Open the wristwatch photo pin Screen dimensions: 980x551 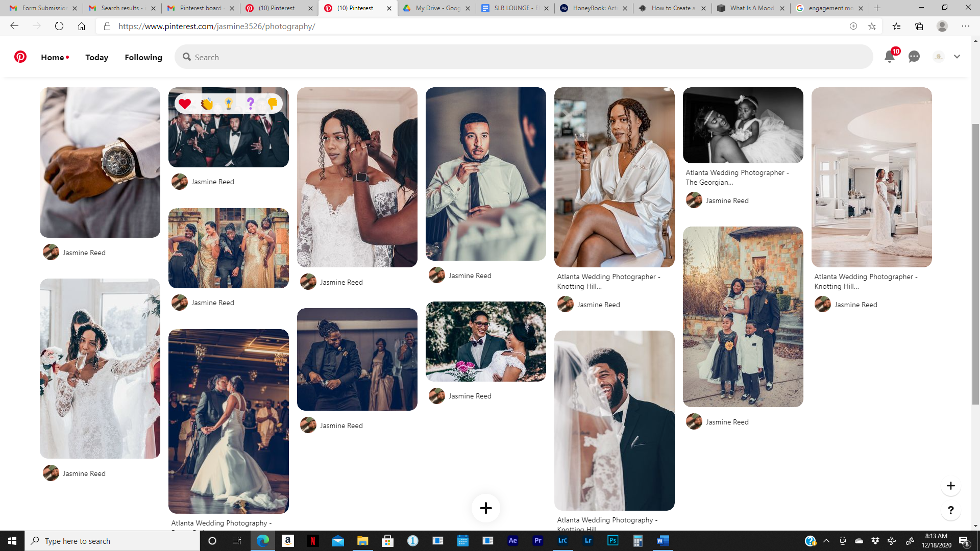point(100,162)
